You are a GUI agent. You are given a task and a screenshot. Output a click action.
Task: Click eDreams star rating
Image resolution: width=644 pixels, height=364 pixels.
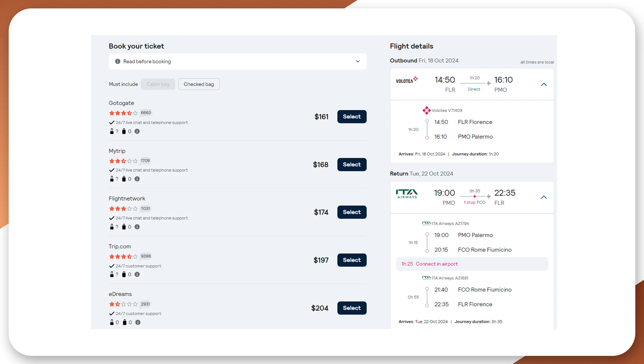click(123, 304)
